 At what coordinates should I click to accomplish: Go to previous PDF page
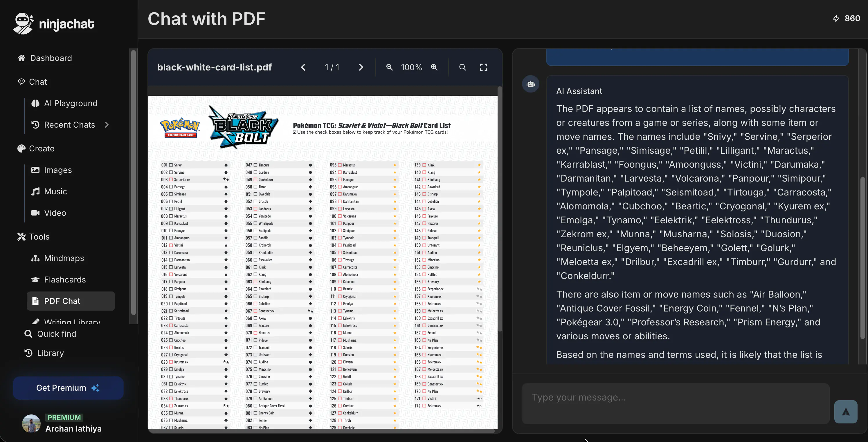[303, 67]
